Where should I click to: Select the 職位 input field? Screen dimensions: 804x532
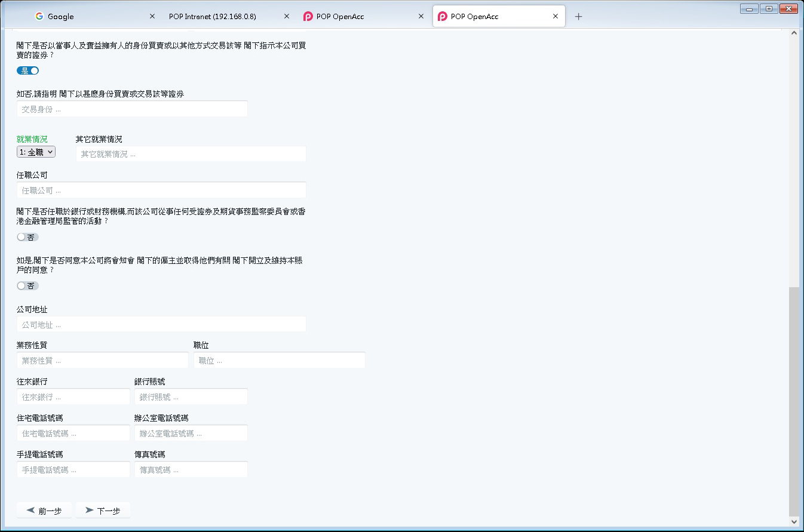click(x=279, y=361)
